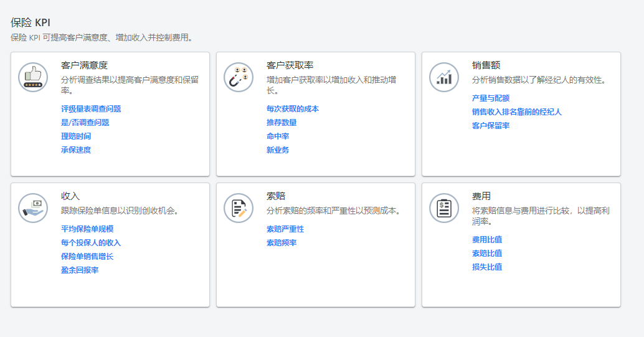Select the 销售收入排名靠前的经纪人 link
The image size is (644, 337).
[x=517, y=112]
